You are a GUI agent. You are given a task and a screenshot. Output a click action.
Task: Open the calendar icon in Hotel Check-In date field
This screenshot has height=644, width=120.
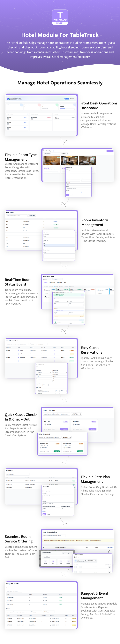(80, 414)
